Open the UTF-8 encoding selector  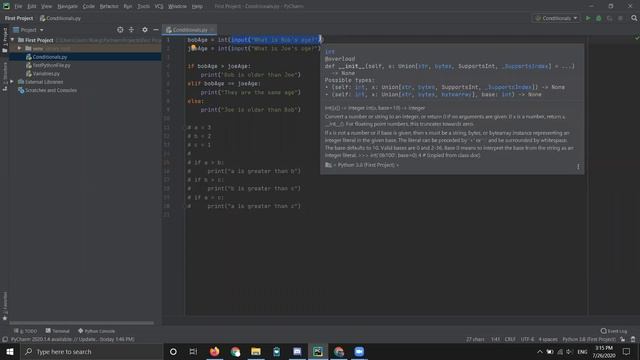click(x=527, y=339)
